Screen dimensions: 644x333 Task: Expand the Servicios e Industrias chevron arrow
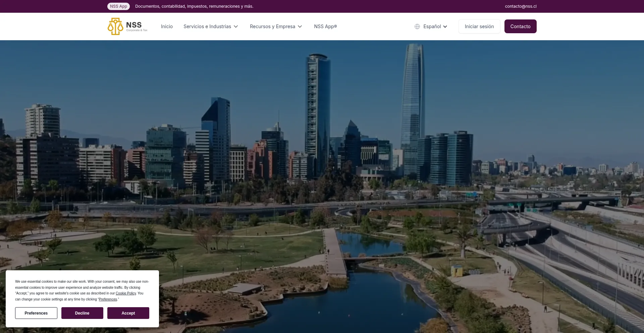click(236, 26)
